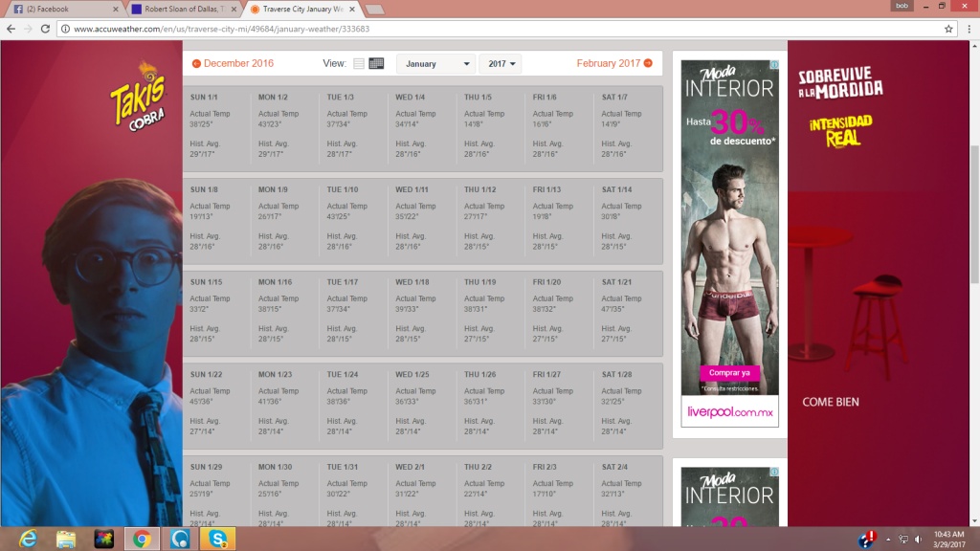Open File Explorer from the taskbar
This screenshot has width=980, height=551.
pos(66,539)
